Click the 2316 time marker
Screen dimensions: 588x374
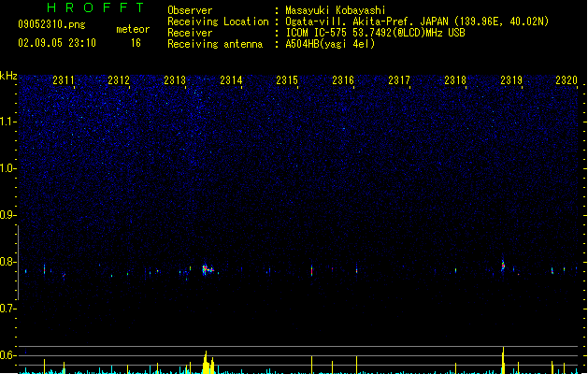343,80
